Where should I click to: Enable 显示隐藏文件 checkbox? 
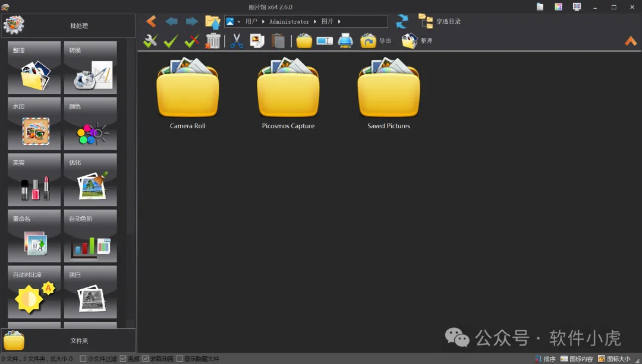(180, 359)
